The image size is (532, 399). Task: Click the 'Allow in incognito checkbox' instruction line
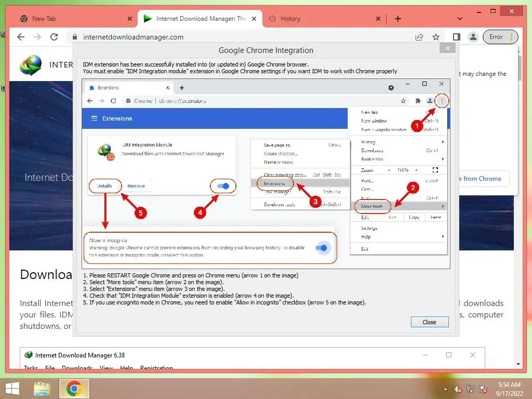[224, 302]
